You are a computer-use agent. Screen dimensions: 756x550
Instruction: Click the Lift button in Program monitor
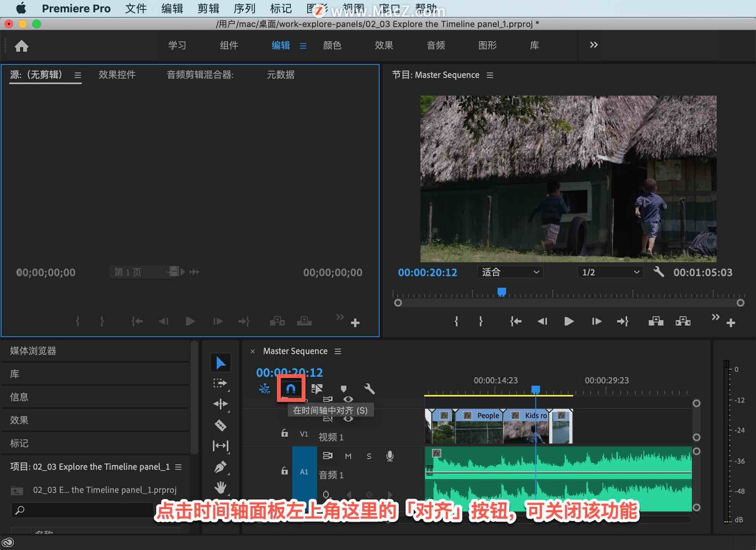pyautogui.click(x=656, y=322)
